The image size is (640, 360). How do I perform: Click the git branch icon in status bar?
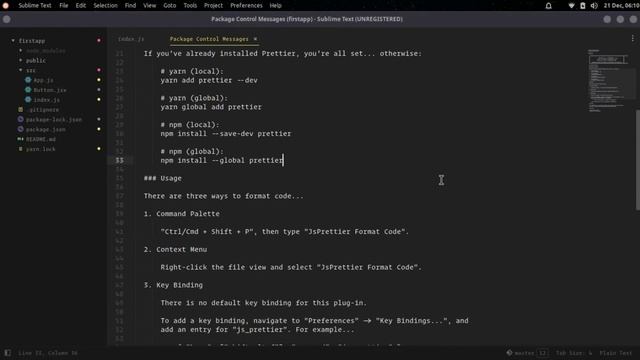coord(509,353)
